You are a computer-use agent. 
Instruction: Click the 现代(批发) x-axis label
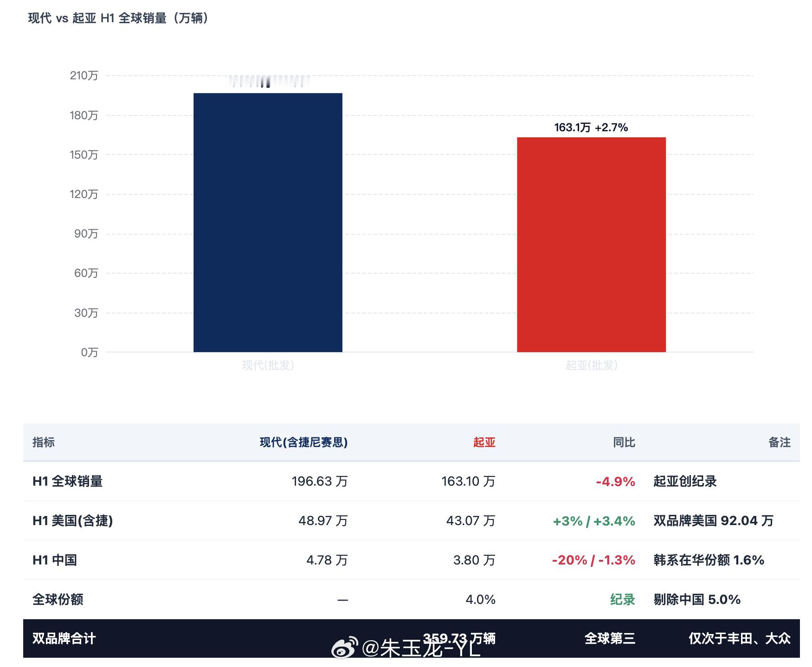(268, 366)
